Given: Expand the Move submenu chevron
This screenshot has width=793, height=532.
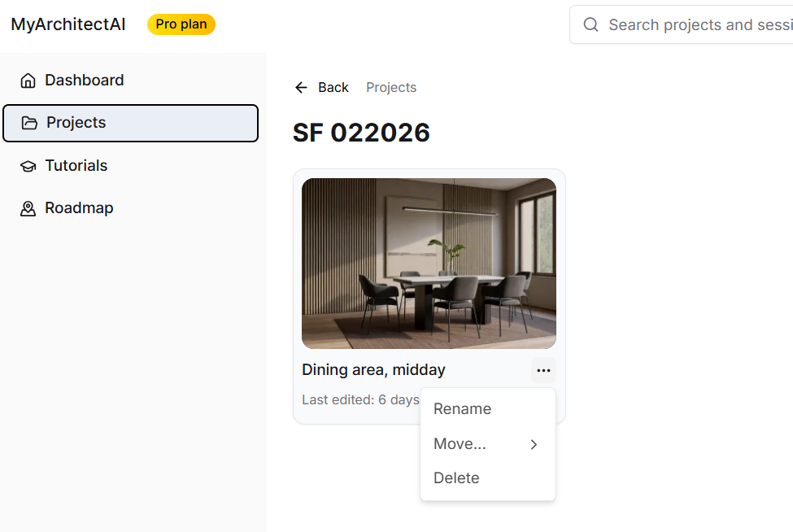Looking at the screenshot, I should tap(534, 444).
